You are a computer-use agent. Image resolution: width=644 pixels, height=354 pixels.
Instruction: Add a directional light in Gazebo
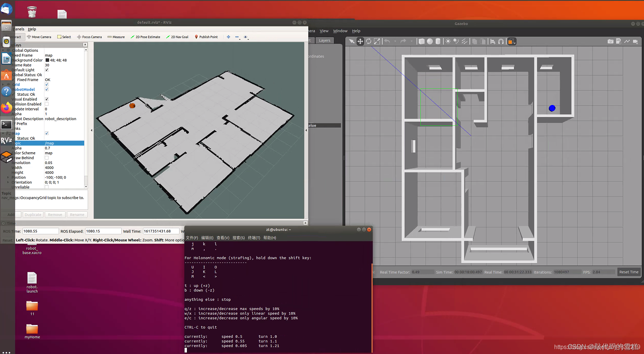465,41
